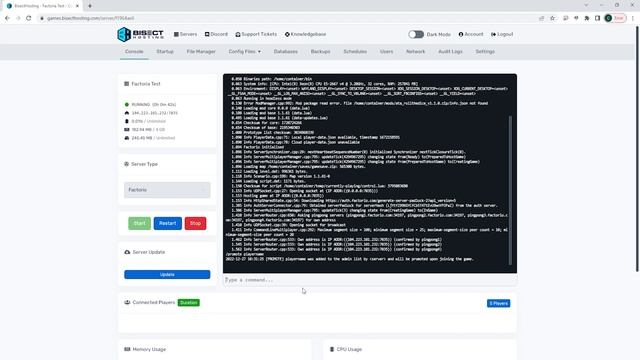Open the Servers menu link
The image size is (640, 360).
tap(185, 34)
